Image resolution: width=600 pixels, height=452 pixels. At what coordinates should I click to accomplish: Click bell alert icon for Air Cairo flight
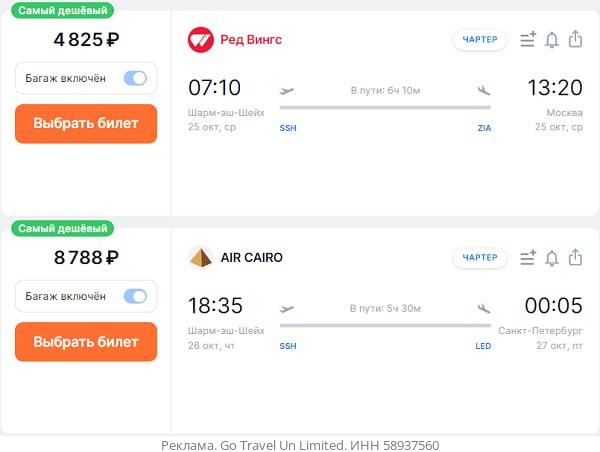(x=551, y=258)
